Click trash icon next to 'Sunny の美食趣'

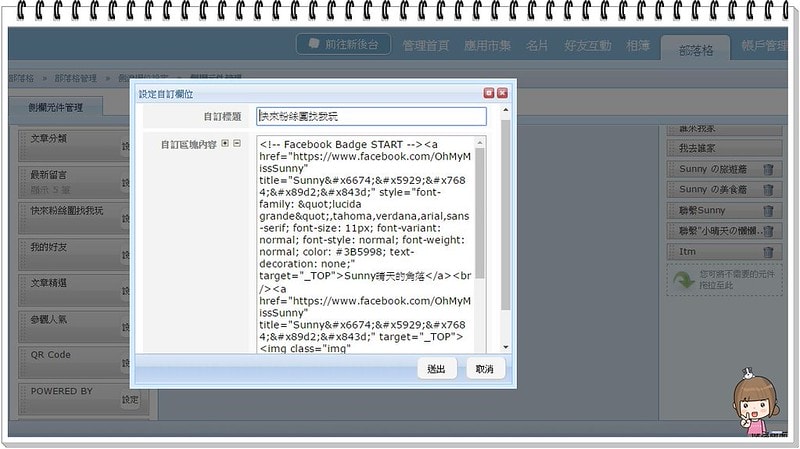click(x=767, y=191)
